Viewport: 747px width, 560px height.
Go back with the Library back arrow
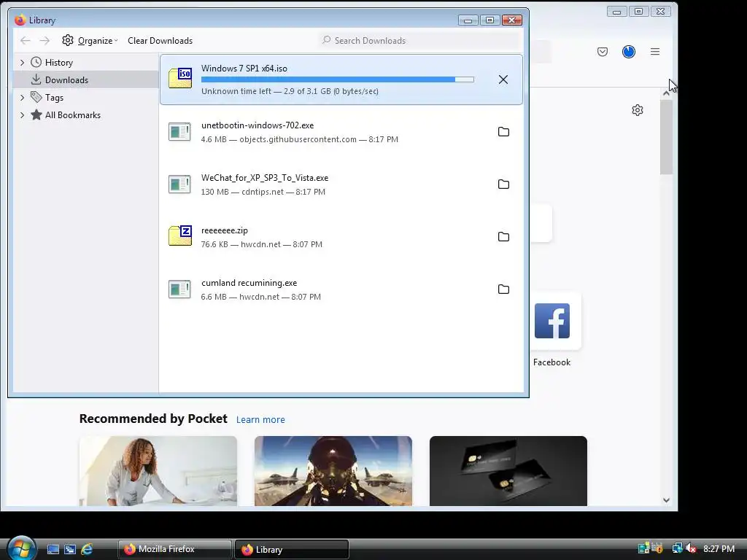pos(26,41)
